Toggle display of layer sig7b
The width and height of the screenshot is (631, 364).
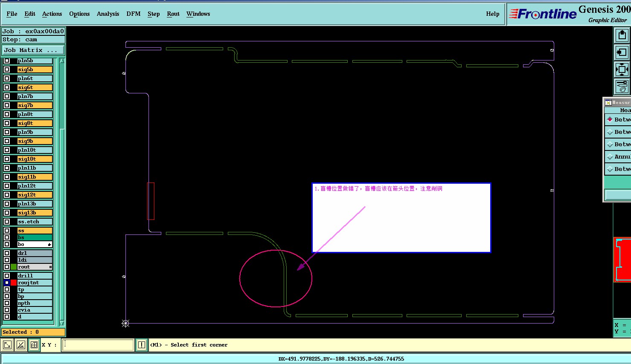point(7,105)
